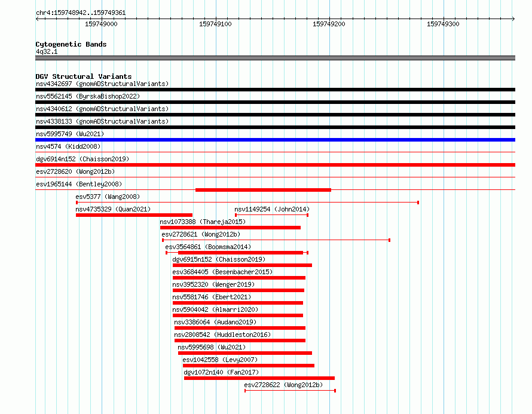Select the blue nsv5995749 Wu2021 bar
Viewport: 532px width, 414px height.
coord(275,140)
